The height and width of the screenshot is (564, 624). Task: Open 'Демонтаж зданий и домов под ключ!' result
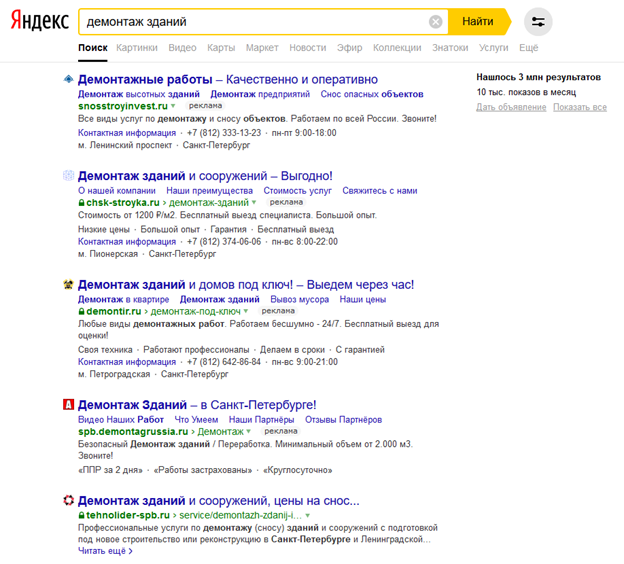(x=246, y=285)
